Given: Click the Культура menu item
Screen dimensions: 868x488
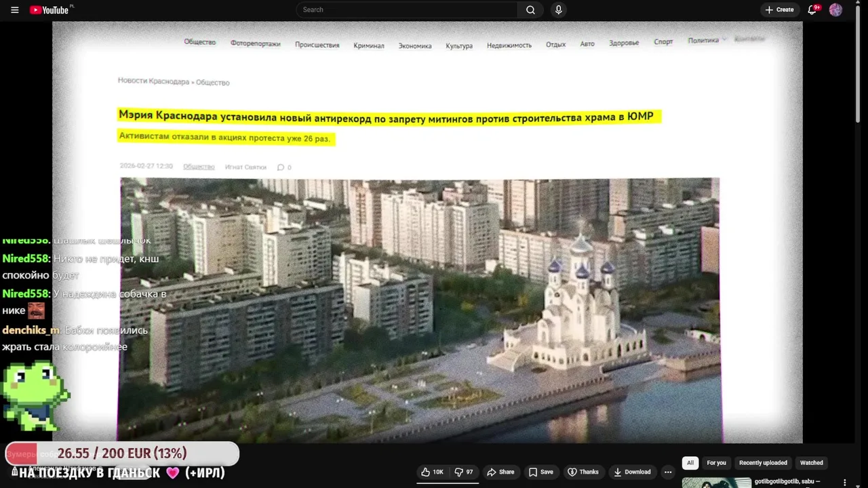Looking at the screenshot, I should [x=459, y=46].
